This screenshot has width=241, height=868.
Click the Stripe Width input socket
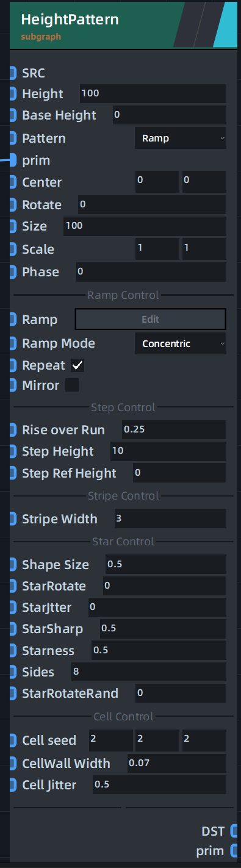(13, 519)
